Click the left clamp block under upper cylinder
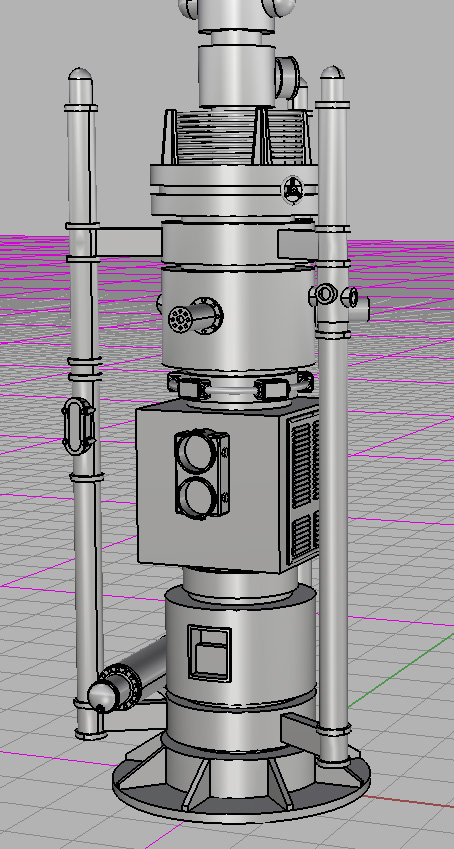The height and width of the screenshot is (849, 454). click(189, 388)
